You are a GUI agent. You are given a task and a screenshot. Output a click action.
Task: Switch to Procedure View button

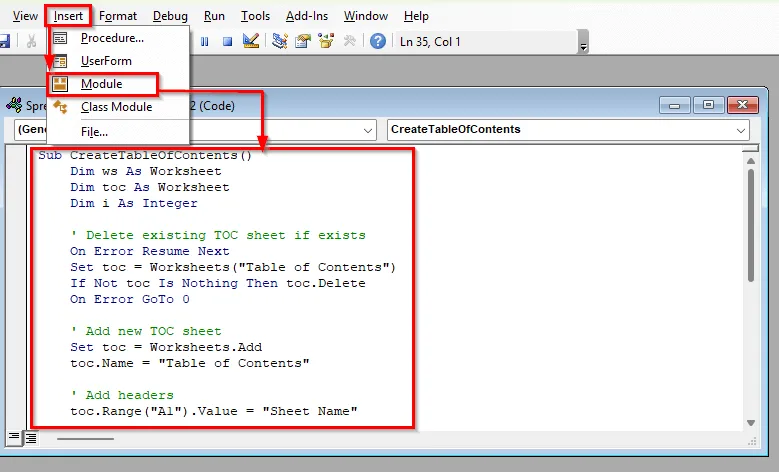14,437
